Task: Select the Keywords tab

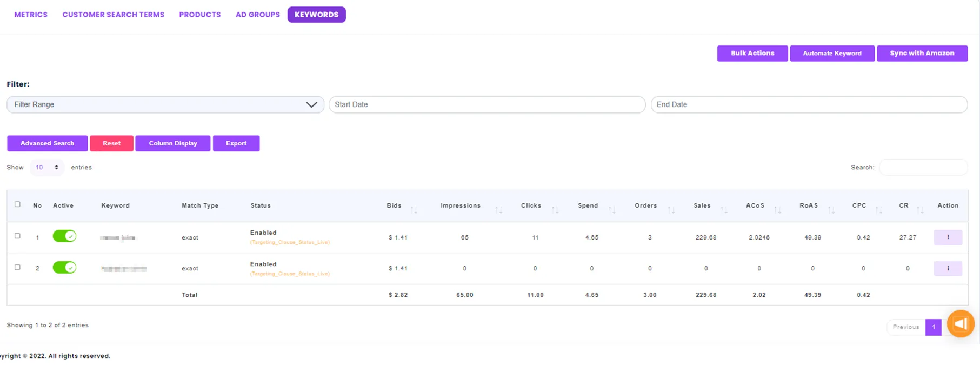Action: (x=317, y=15)
